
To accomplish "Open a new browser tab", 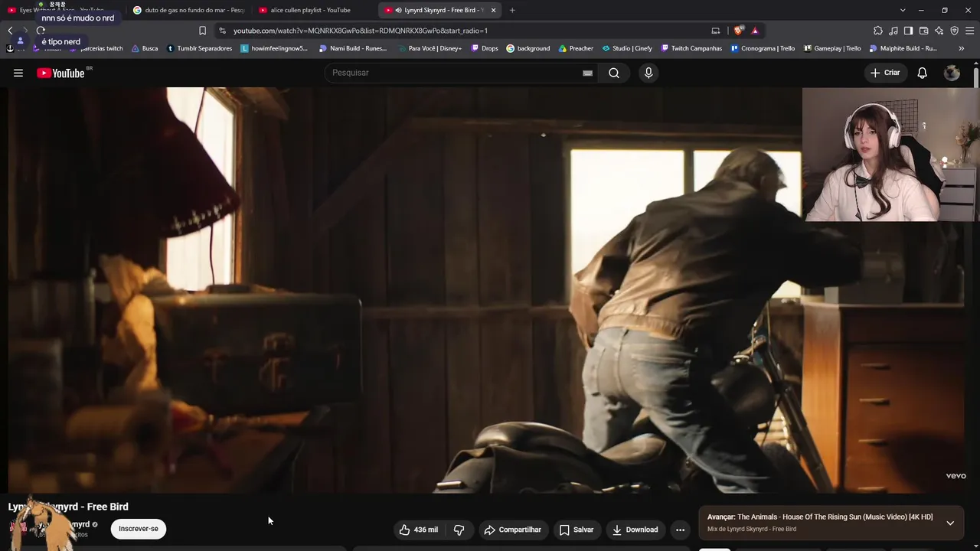I will tap(512, 10).
